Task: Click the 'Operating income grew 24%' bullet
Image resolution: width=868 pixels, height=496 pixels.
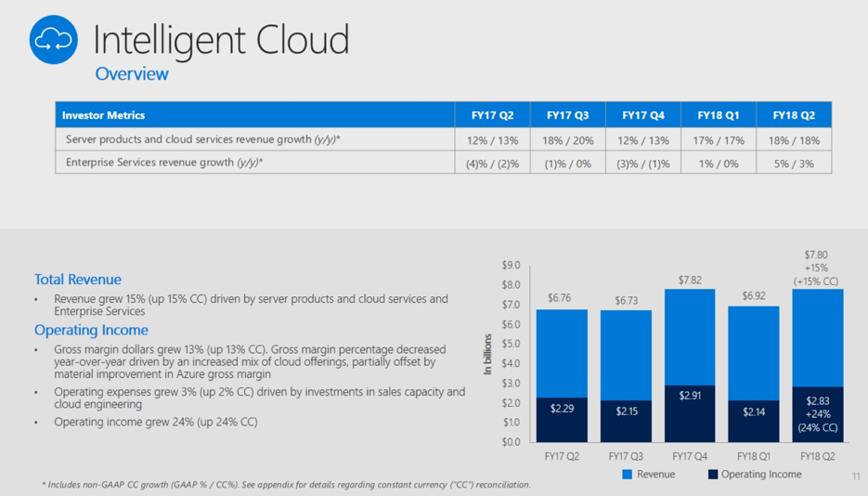Action: point(156,422)
